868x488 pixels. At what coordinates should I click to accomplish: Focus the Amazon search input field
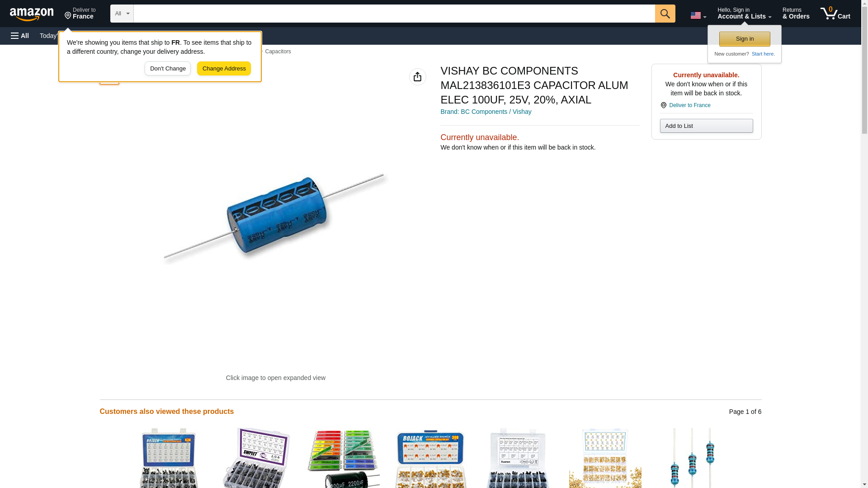tap(394, 14)
